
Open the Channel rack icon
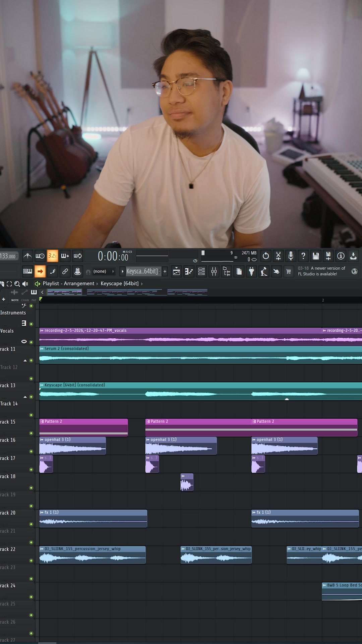click(201, 272)
